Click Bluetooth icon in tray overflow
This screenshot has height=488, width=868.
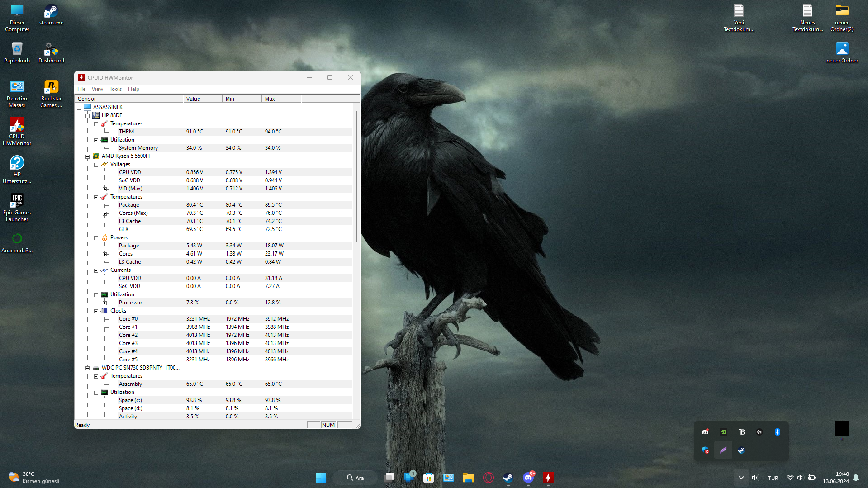tap(778, 432)
